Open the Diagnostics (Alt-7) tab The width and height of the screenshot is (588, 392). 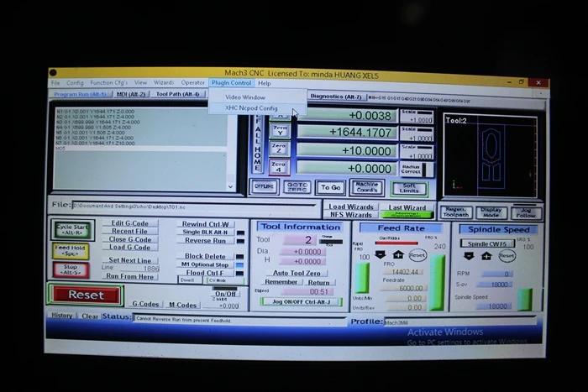(x=336, y=97)
